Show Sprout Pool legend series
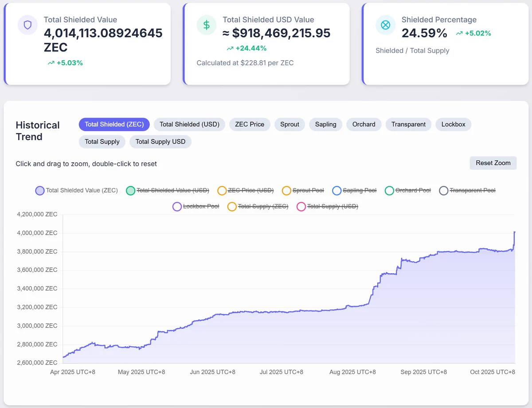 [303, 191]
